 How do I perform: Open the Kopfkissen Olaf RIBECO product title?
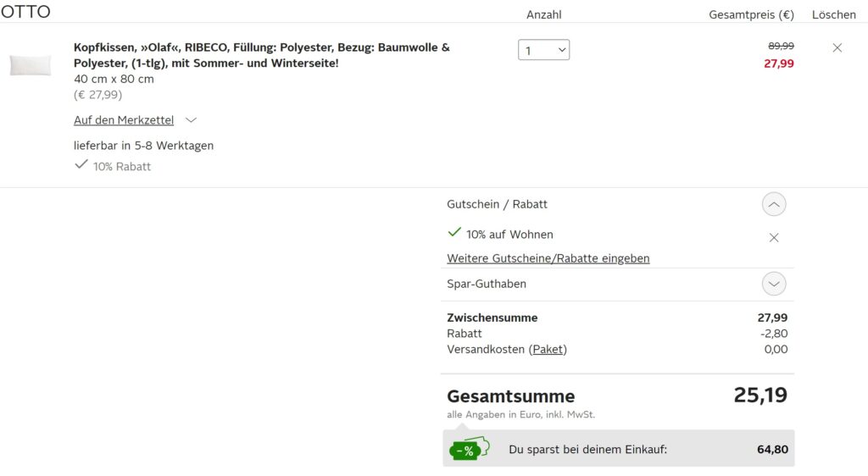[x=262, y=55]
